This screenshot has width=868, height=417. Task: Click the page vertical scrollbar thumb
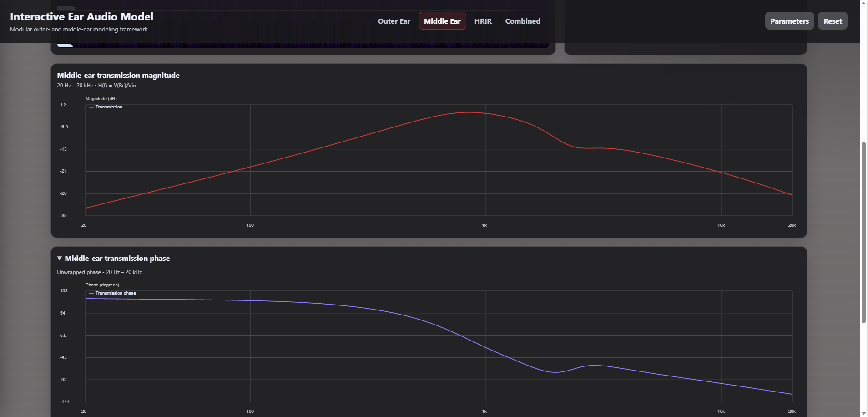[x=863, y=233]
